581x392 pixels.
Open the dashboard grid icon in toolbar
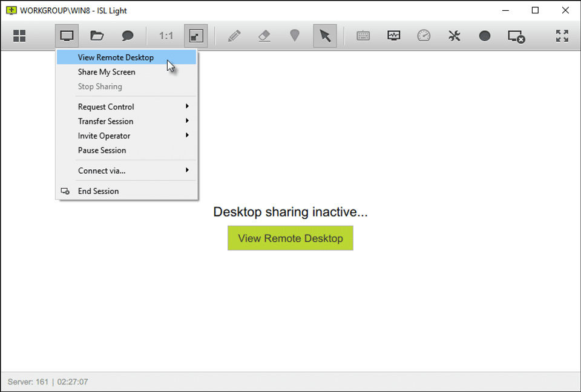pyautogui.click(x=19, y=36)
